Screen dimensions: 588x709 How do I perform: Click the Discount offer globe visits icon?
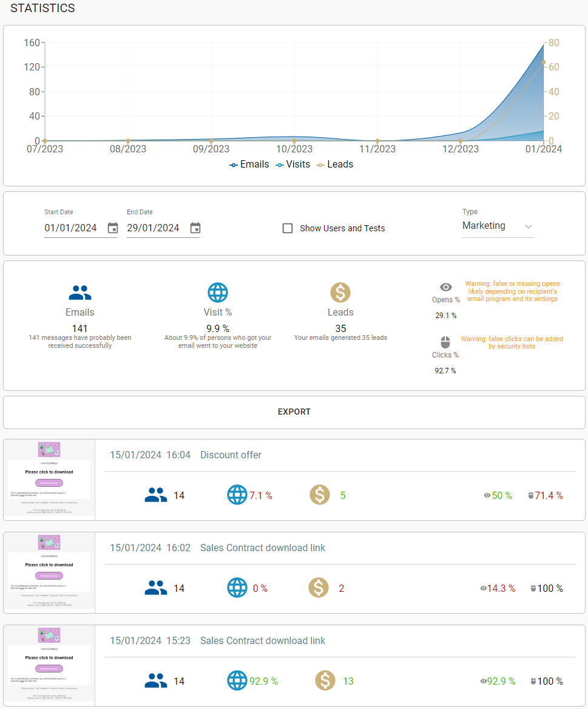(x=237, y=495)
